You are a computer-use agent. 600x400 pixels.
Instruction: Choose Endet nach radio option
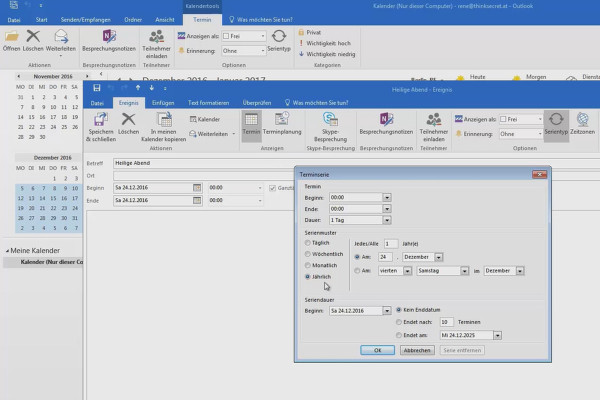pyautogui.click(x=399, y=322)
